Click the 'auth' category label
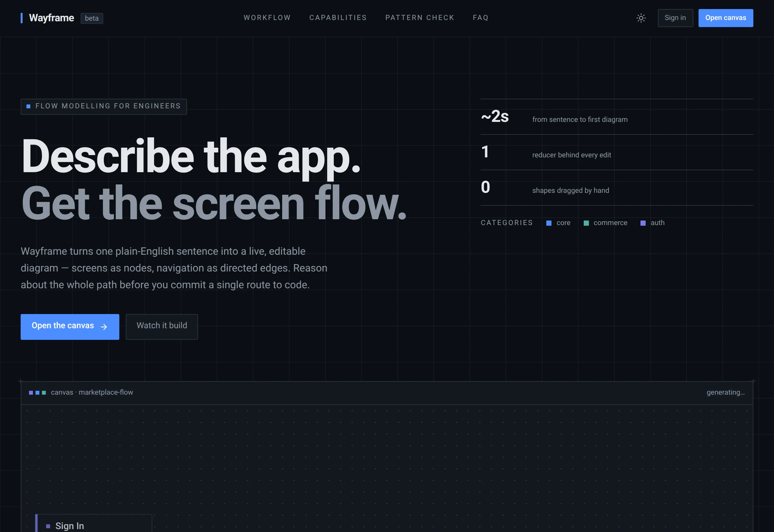 pyautogui.click(x=657, y=223)
